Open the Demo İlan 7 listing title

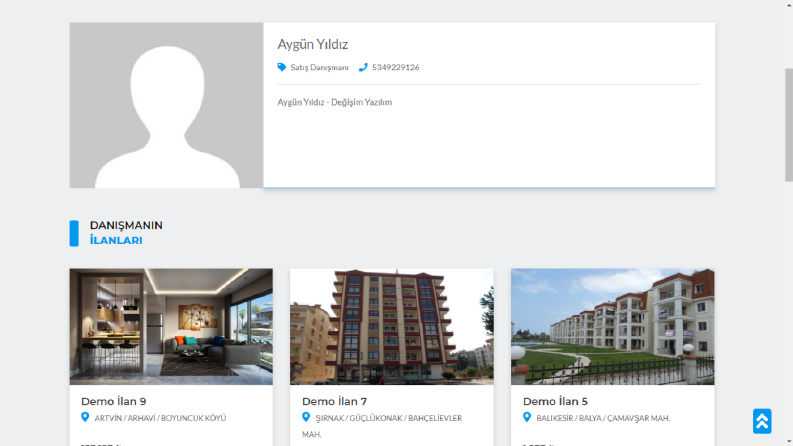pos(334,402)
